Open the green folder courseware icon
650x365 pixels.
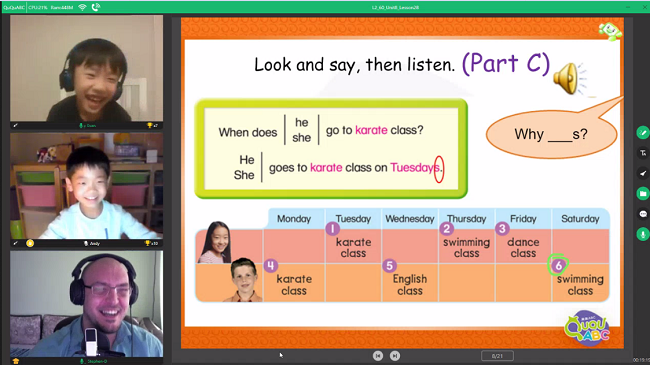tap(643, 194)
